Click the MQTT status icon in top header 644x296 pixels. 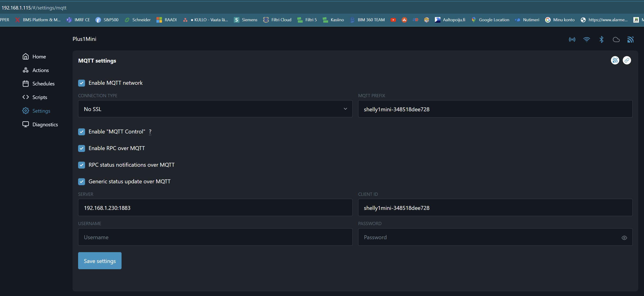630,39
